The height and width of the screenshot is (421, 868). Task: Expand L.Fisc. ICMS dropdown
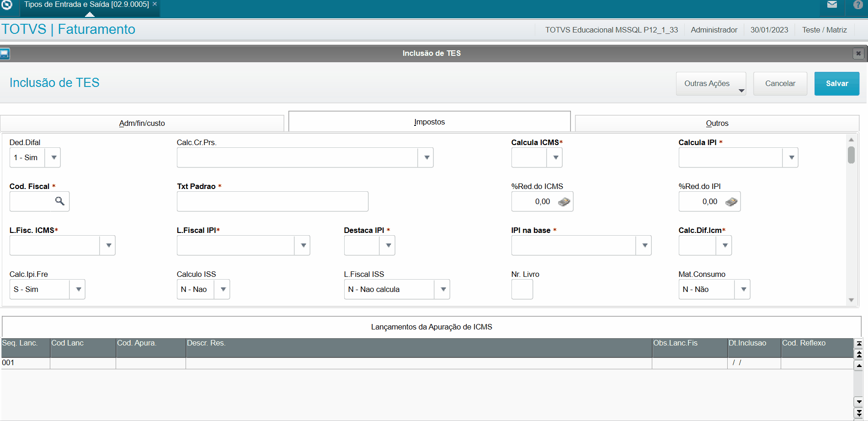[108, 245]
